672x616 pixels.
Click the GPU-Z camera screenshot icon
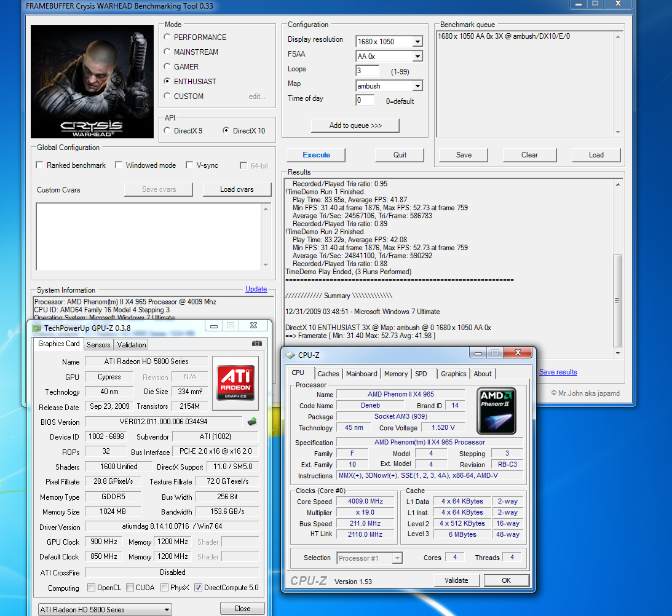coord(257,344)
